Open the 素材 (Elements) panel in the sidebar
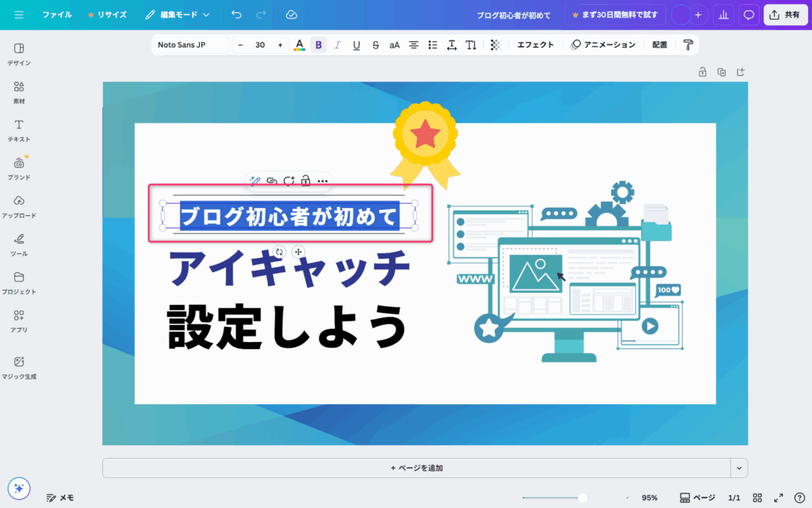The width and height of the screenshot is (812, 508). [x=19, y=91]
